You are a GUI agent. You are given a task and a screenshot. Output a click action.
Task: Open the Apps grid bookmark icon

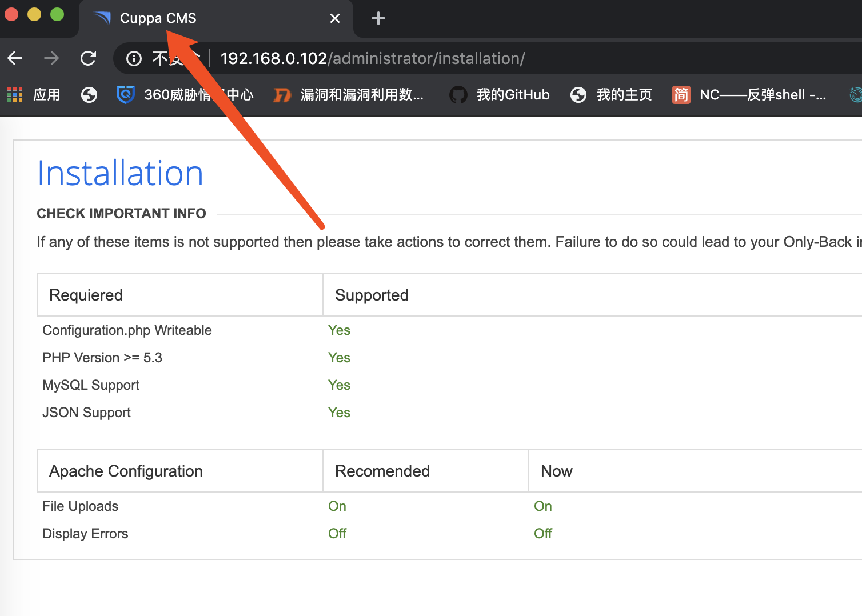click(x=15, y=95)
